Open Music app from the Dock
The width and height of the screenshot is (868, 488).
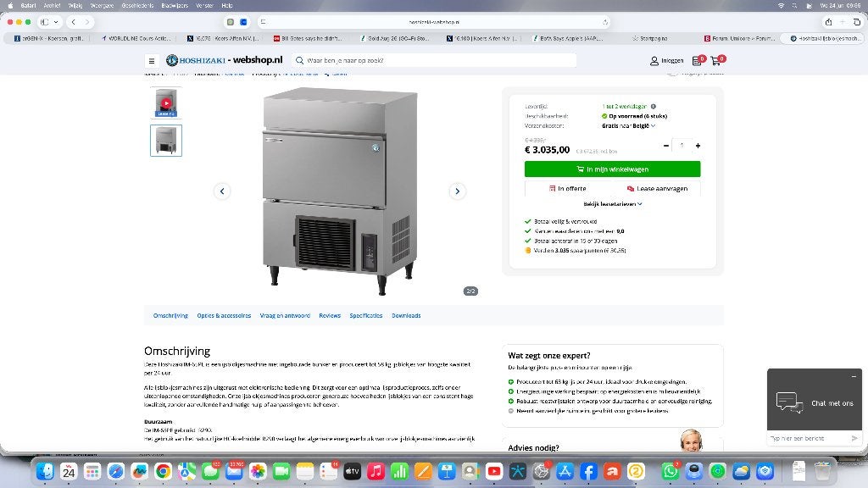(376, 471)
